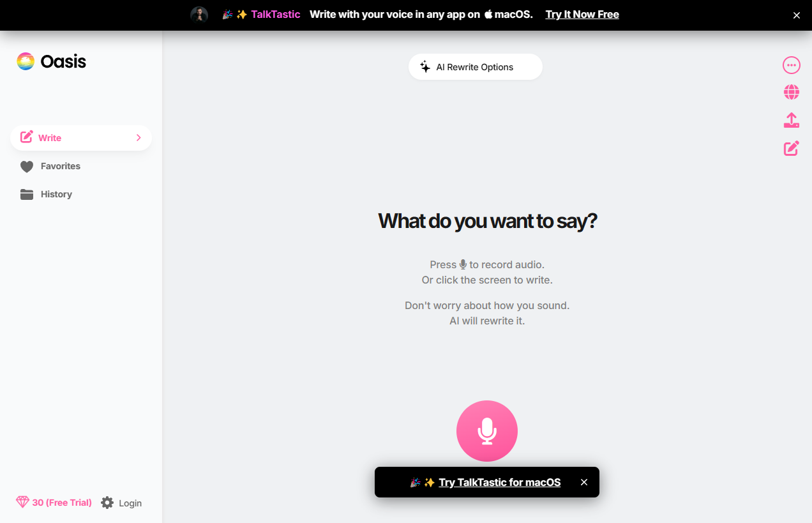Click the pink new note edit icon
Viewport: 812px width, 523px height.
tap(792, 149)
